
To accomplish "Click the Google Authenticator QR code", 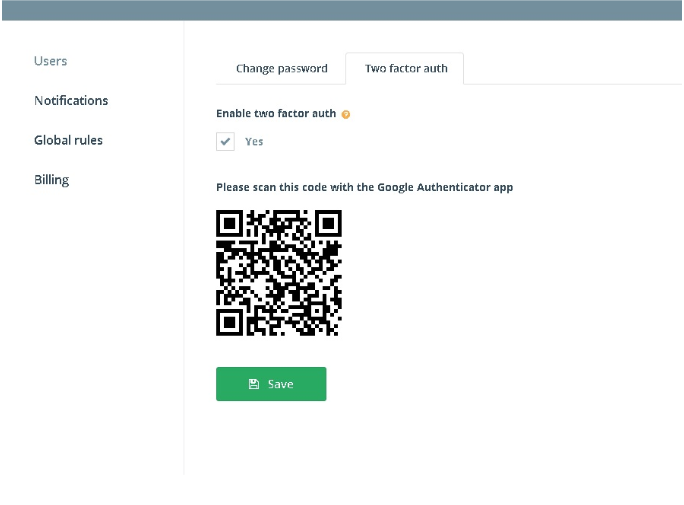I will coord(279,273).
